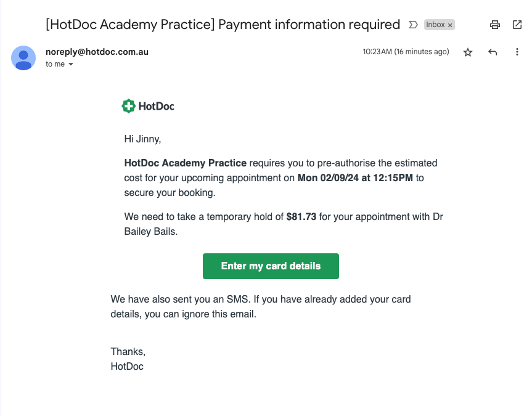Image resolution: width=532 pixels, height=416 pixels.
Task: Click the HotDoc green cross logo
Action: click(129, 106)
